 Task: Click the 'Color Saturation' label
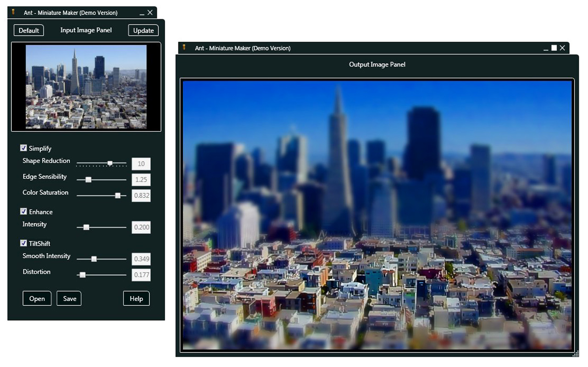(45, 192)
